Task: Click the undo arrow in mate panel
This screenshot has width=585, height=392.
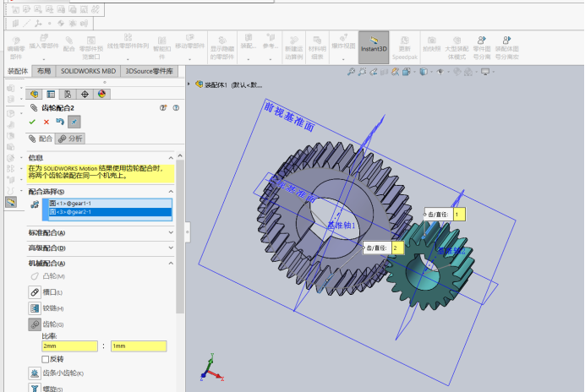Action: 60,122
